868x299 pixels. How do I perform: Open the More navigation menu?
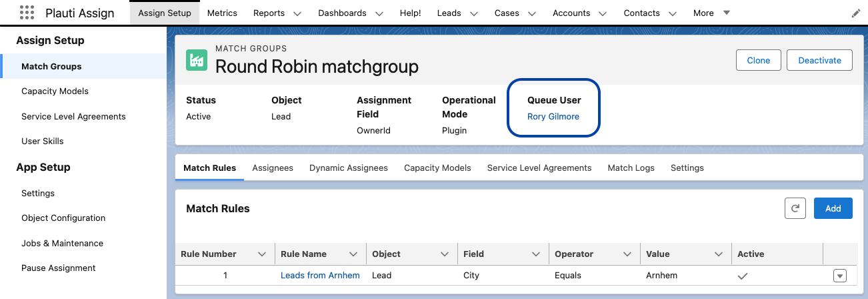point(711,13)
